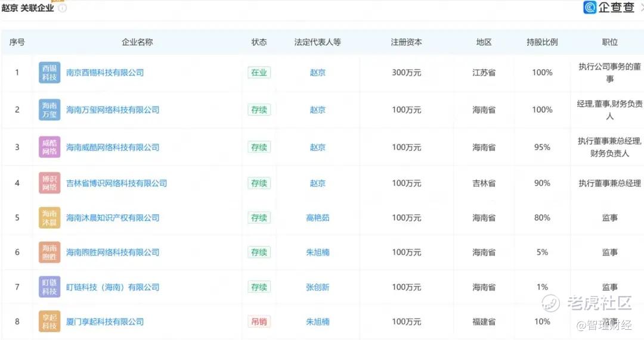Click the 法定代表人等 column header
Image resolution: width=644 pixels, height=340 pixels.
(x=317, y=42)
